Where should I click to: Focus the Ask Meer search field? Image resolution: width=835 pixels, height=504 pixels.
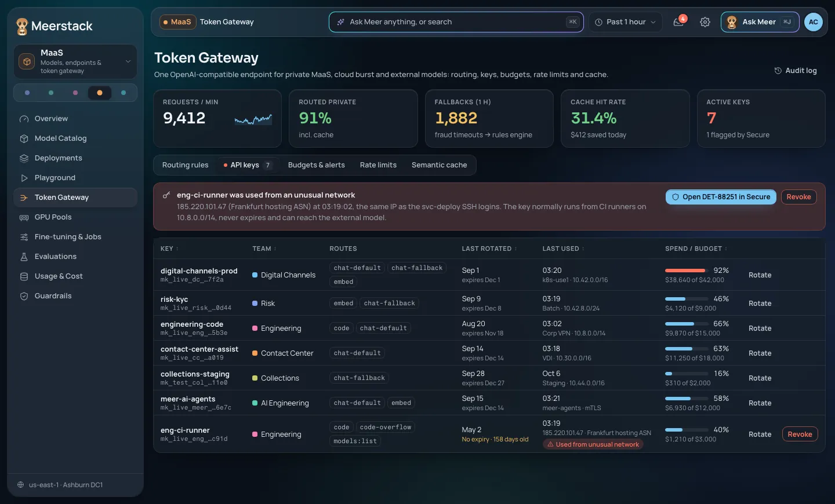(x=456, y=22)
